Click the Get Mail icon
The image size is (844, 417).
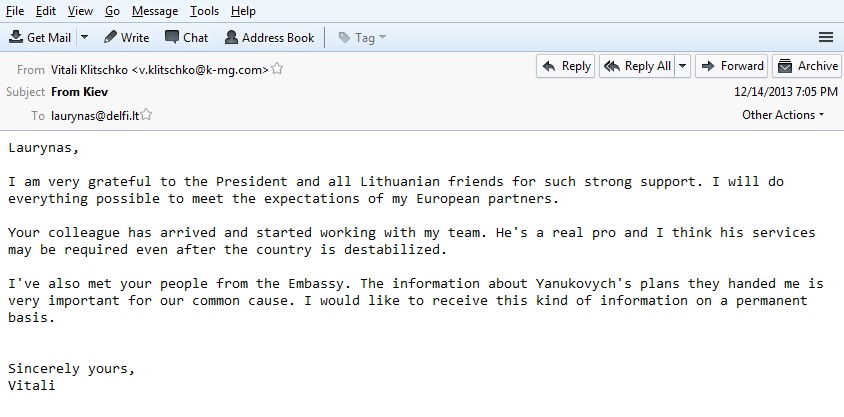16,37
